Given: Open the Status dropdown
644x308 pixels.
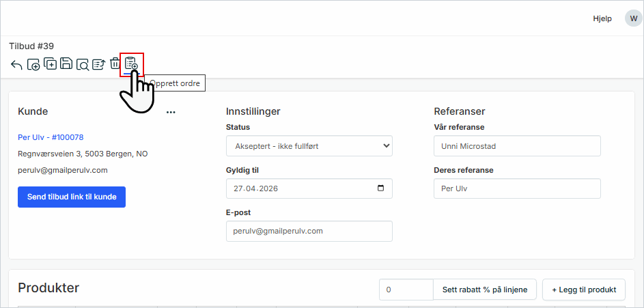Looking at the screenshot, I should (x=309, y=145).
